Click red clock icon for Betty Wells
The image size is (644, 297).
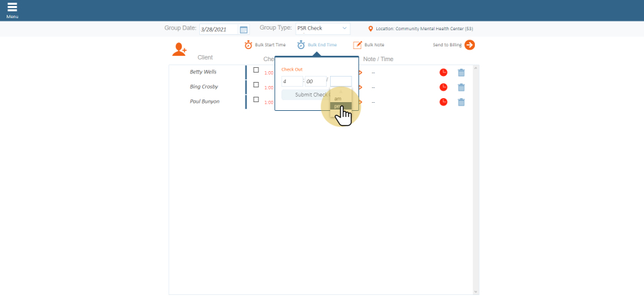443,73
